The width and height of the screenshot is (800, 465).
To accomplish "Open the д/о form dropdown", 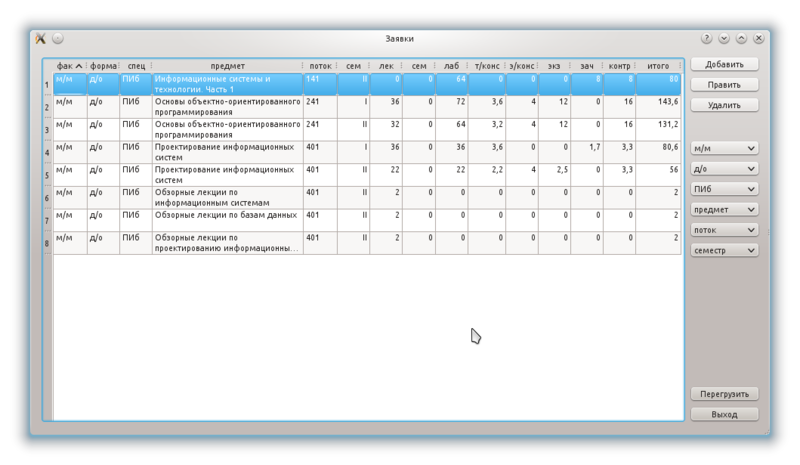I will tap(724, 168).
